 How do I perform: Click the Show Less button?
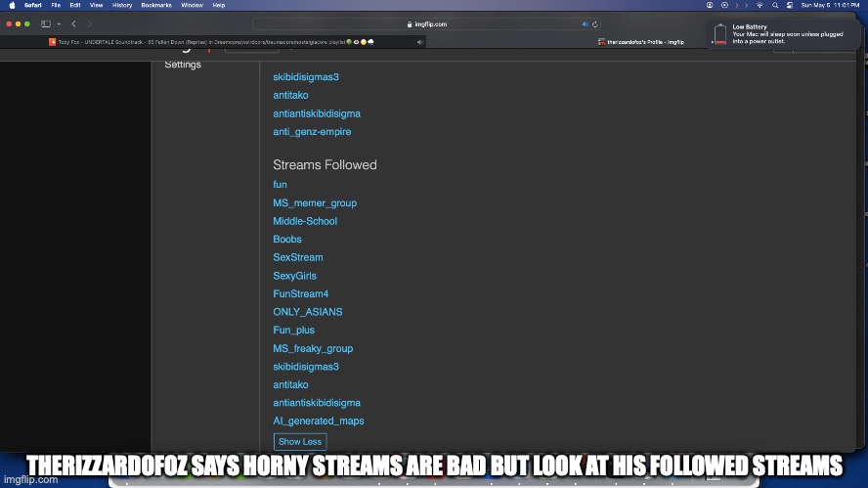click(x=300, y=442)
